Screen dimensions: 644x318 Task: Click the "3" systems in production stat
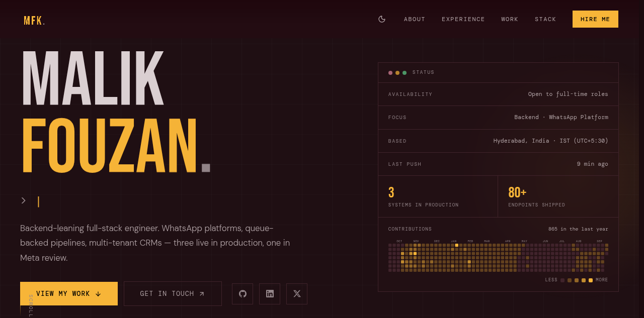(x=391, y=192)
